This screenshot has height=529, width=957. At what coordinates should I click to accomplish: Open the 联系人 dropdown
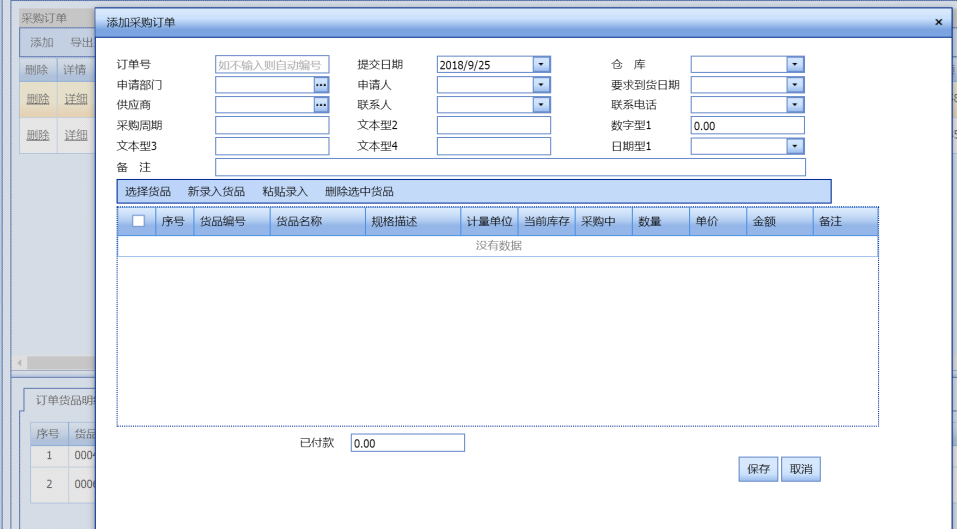point(542,105)
